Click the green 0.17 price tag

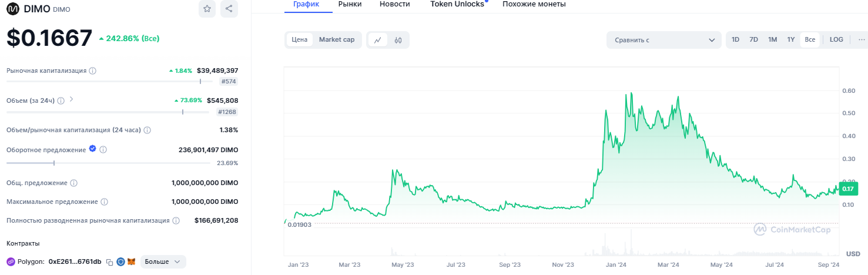[x=848, y=189]
